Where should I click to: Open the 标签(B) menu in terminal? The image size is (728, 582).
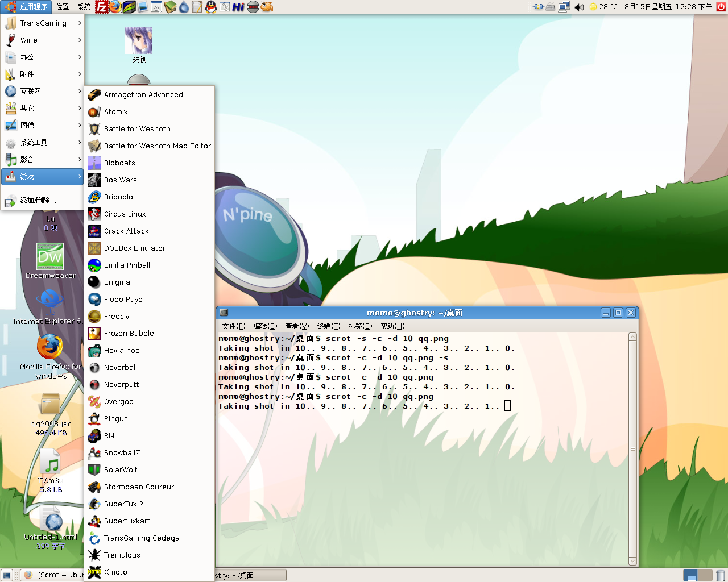point(360,326)
